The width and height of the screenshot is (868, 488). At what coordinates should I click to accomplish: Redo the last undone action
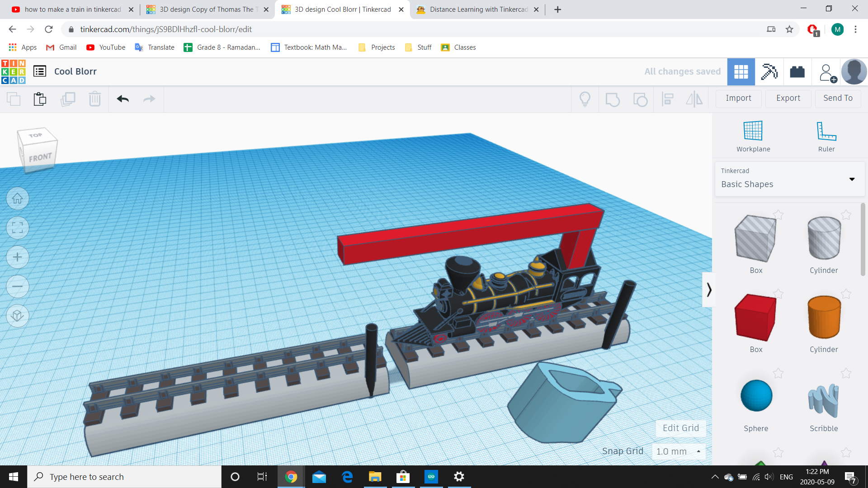tap(149, 99)
